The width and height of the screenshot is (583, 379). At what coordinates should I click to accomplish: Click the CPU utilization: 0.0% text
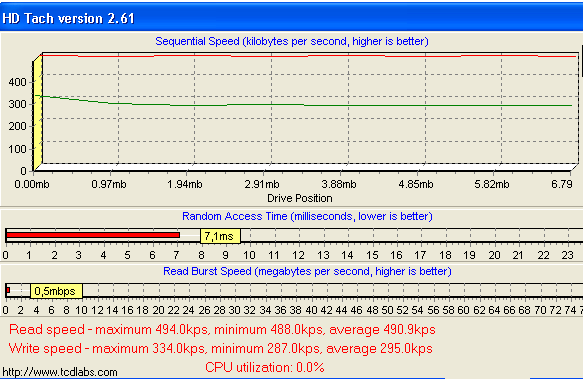point(265,367)
